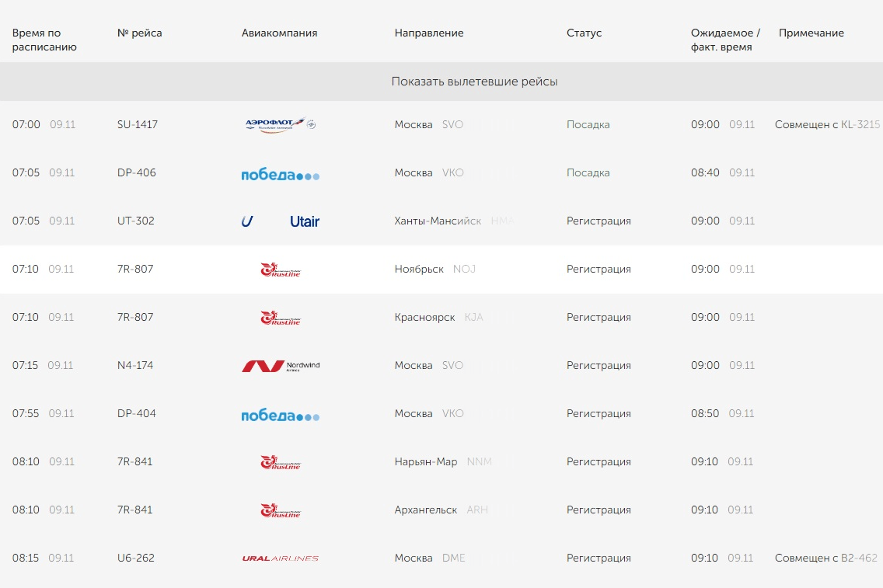This screenshot has width=883, height=588.
Task: Click the RusLine logo in the Нарьян-Мар row
Action: pyautogui.click(x=281, y=462)
